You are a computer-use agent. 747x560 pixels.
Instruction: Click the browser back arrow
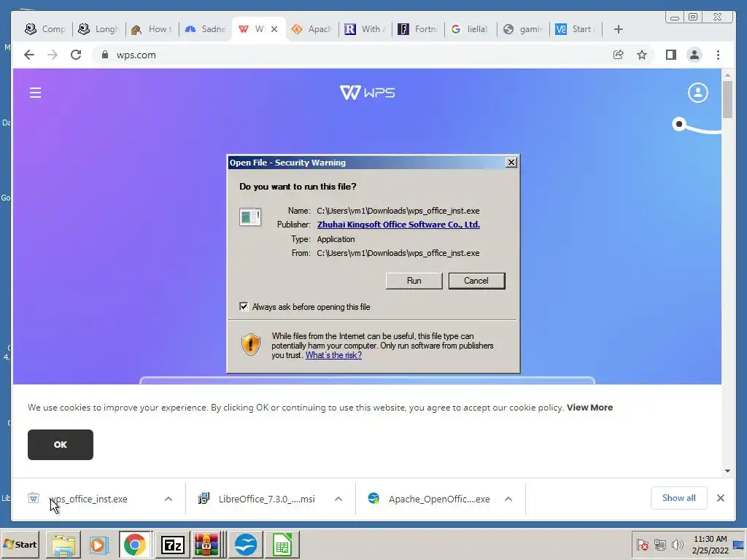(29, 55)
